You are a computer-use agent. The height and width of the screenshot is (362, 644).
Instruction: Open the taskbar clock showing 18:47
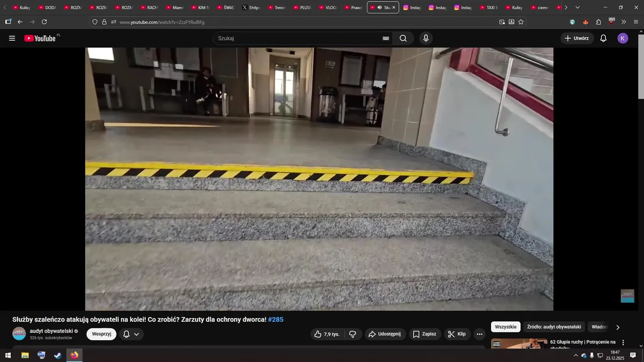[615, 355]
